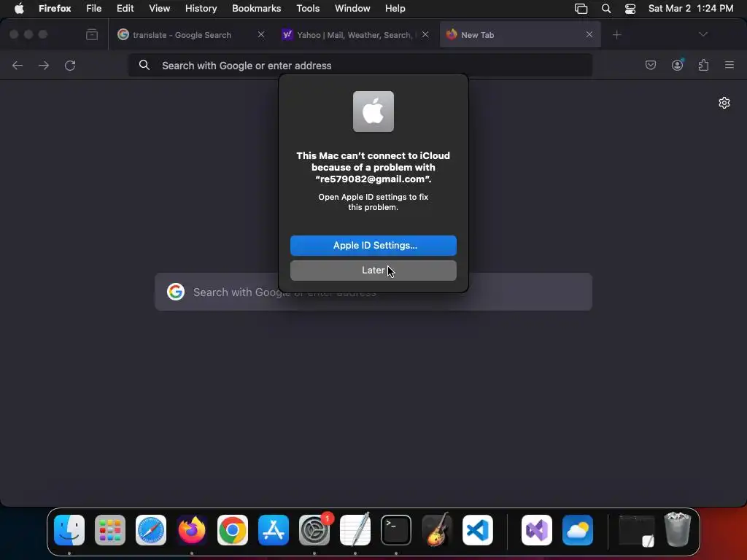The width and height of the screenshot is (747, 560).
Task: Open Stage Manager icon in menu bar
Action: click(581, 8)
